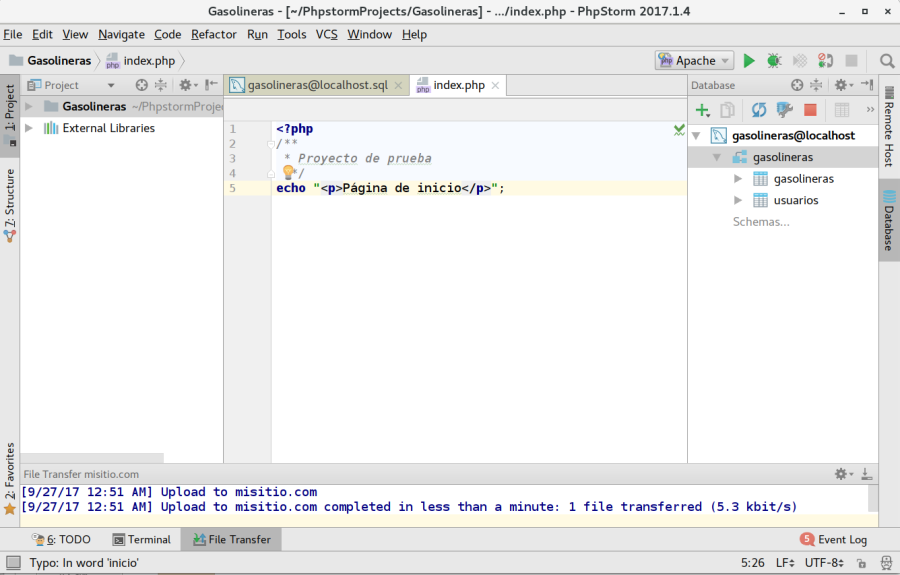Open the Project view type dropdown
Screen dimensions: 900x575
[x=111, y=86]
